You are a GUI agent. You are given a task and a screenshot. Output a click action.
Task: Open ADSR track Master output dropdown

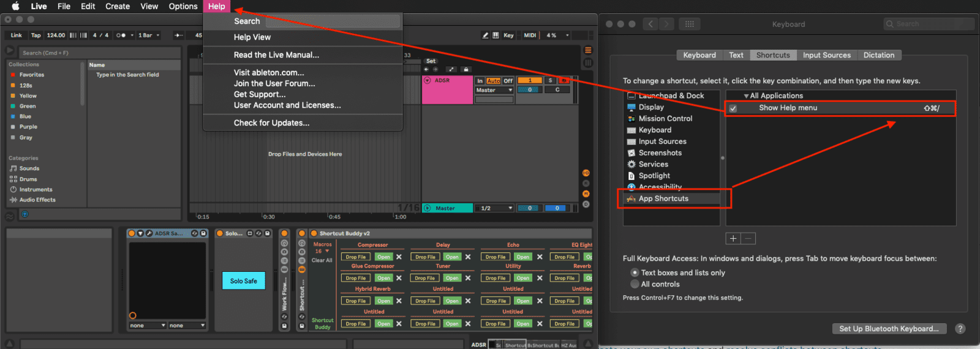[x=494, y=90]
